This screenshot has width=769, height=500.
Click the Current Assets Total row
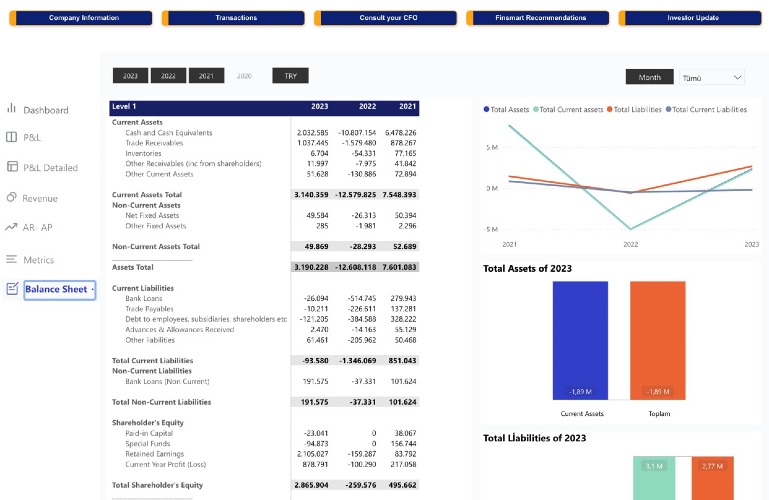[x=264, y=195]
